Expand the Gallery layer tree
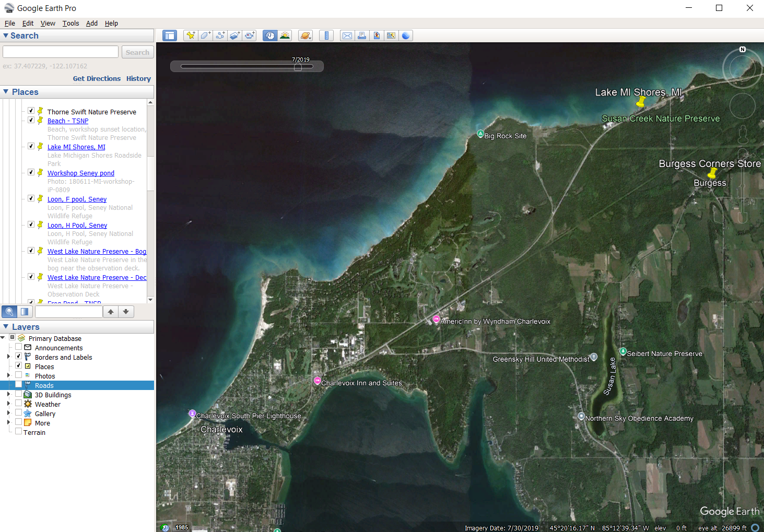764x532 pixels. (8, 413)
